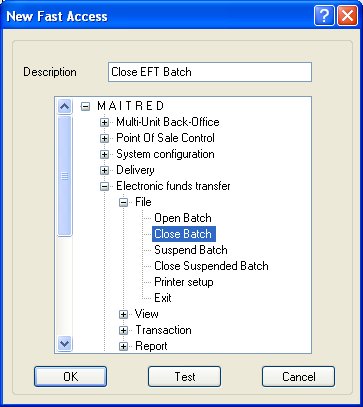
Task: Click the Cancel button
Action: click(298, 377)
